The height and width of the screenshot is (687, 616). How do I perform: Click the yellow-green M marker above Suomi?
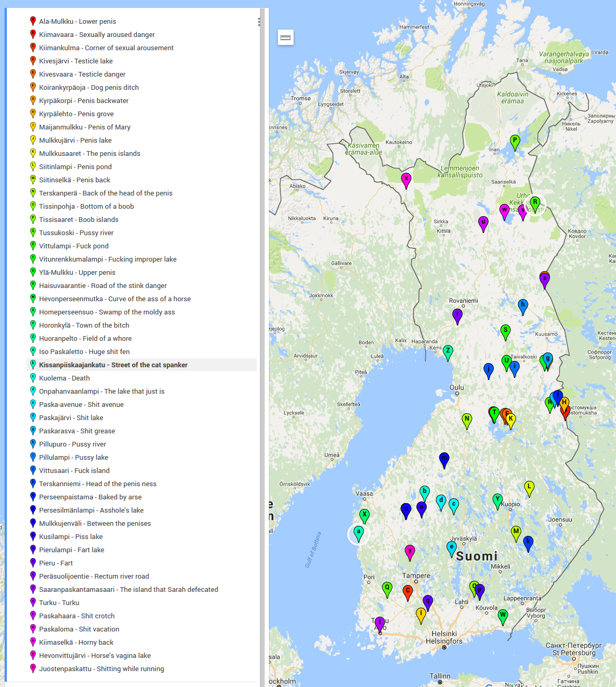pos(516,534)
